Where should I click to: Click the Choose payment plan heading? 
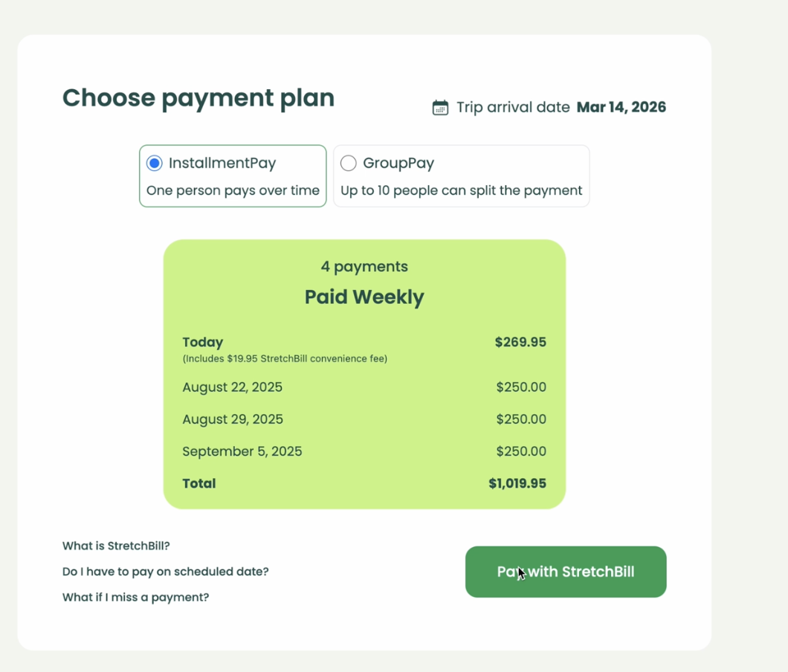(198, 98)
